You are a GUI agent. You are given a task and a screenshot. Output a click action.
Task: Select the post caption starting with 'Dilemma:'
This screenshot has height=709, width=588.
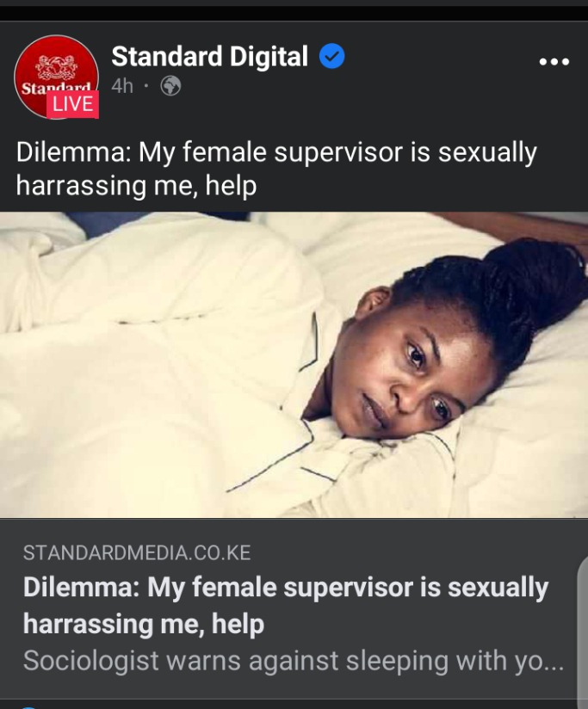[x=276, y=169]
